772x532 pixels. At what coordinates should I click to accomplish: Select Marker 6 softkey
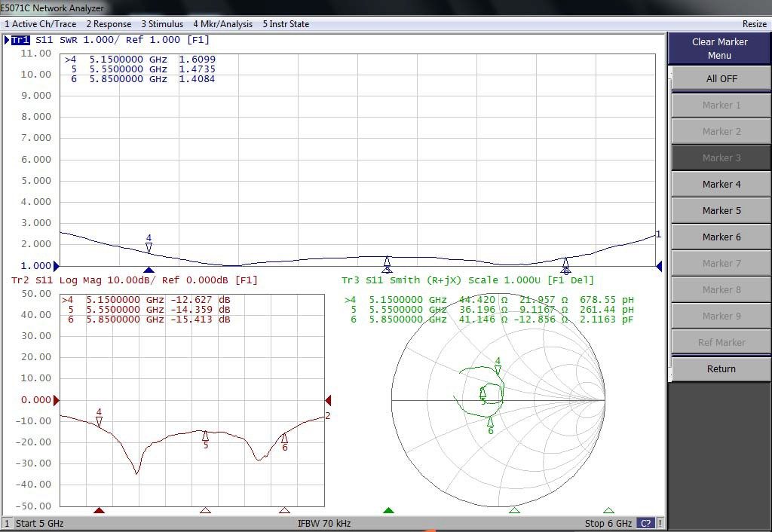point(721,237)
